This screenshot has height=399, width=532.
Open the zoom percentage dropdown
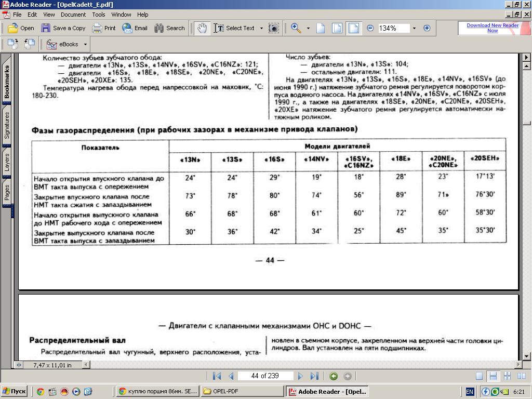(414, 28)
